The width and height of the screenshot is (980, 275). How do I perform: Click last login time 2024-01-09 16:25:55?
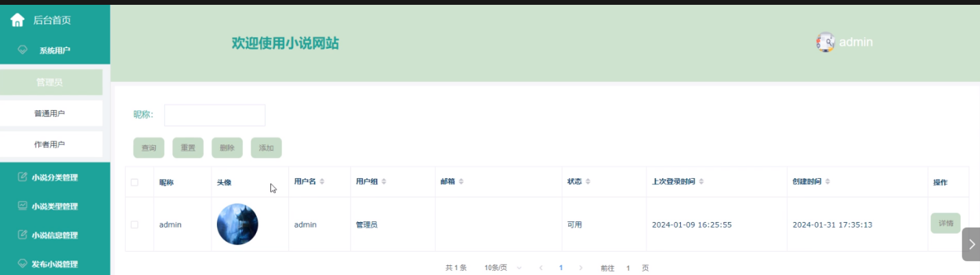[692, 225]
